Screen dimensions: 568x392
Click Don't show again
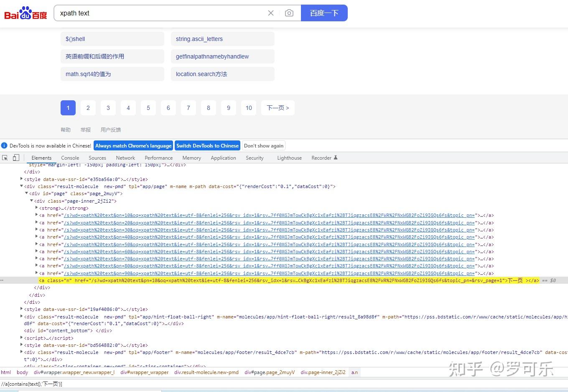point(263,145)
